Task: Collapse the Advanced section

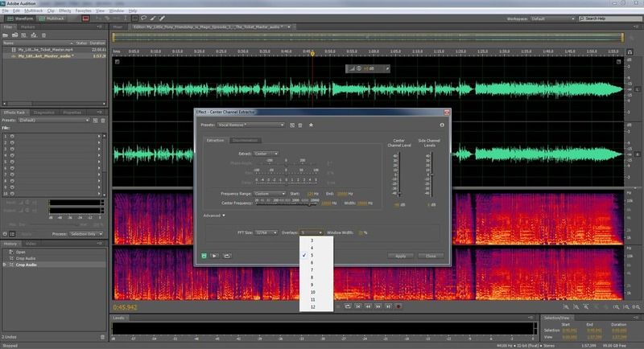Action: [214, 216]
